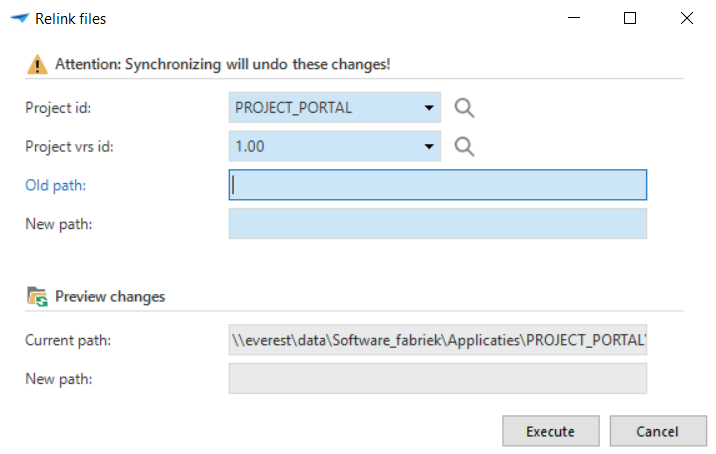
Task: Expand the Project vrs id dropdown arrow
Action: (x=429, y=147)
